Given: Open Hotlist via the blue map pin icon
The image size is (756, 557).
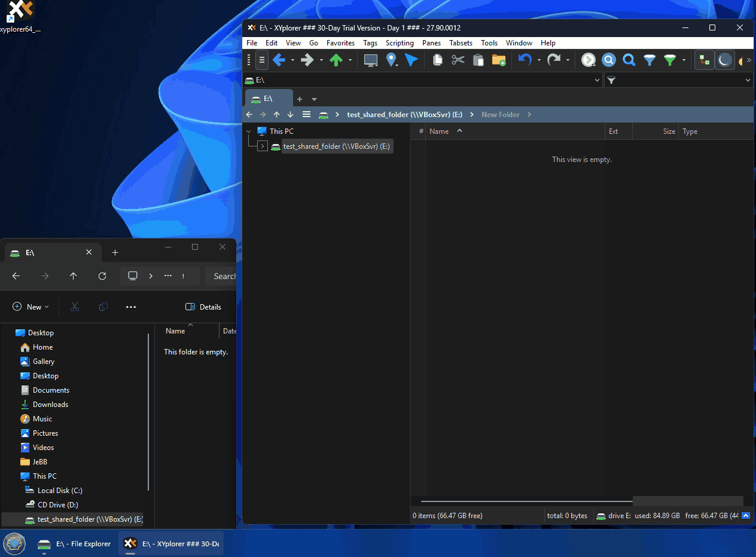Looking at the screenshot, I should coord(391,60).
